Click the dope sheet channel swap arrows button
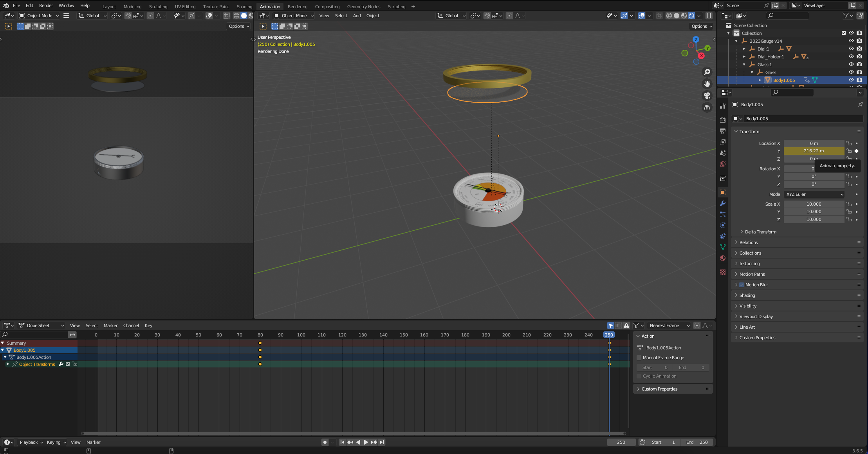Screen dimensions: 868x454 click(x=72, y=335)
